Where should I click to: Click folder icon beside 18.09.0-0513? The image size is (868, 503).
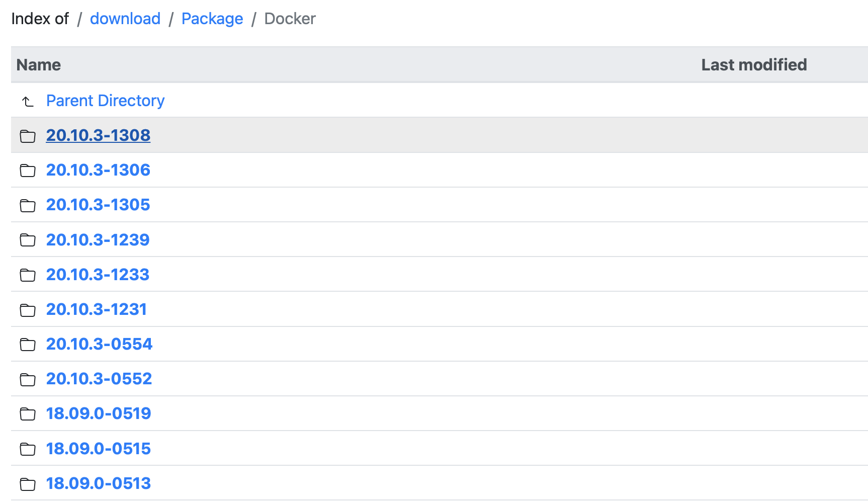tap(28, 484)
